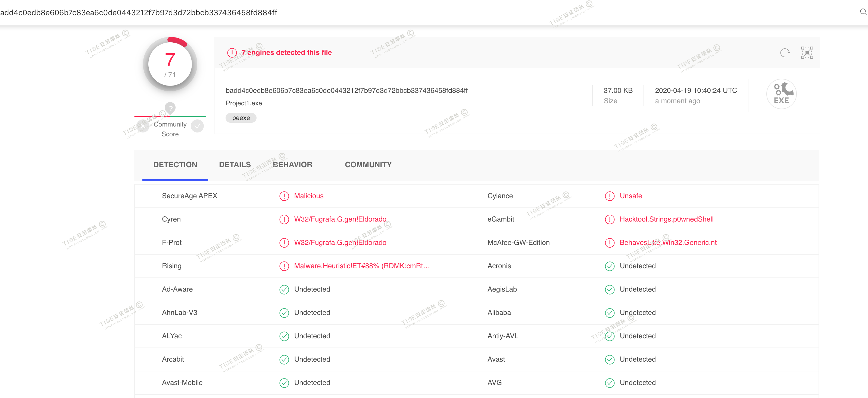Click the Malicious warning icon for SecureAge APEX
The image size is (868, 398).
[284, 196]
